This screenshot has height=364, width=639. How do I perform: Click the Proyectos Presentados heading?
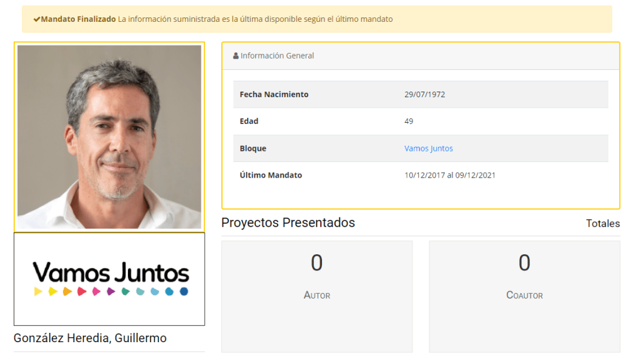coord(288,223)
